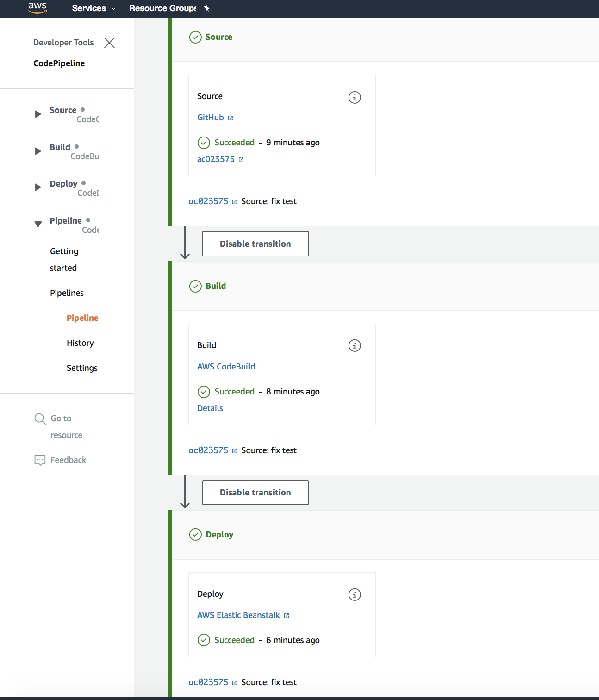Click the Developer Tools heading
599x700 pixels.
tap(63, 43)
